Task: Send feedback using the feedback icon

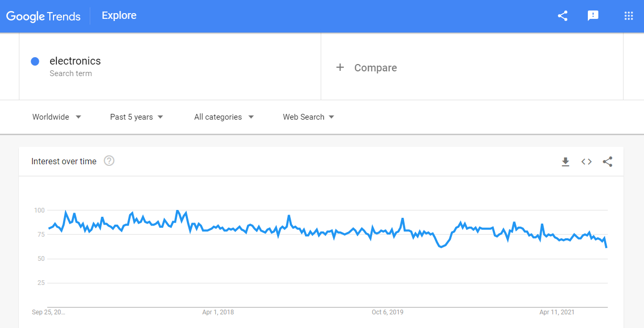Action: point(593,16)
